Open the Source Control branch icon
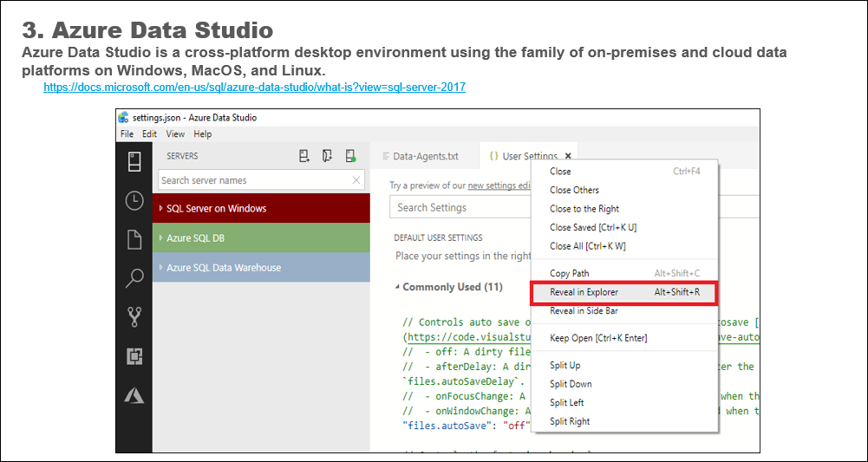Viewport: 868px width, 462px height. (134, 317)
